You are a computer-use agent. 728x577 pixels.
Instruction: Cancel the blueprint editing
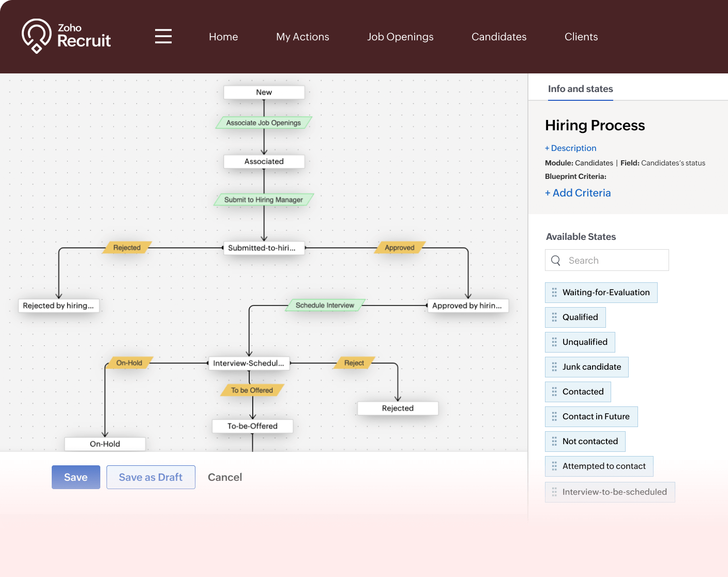[225, 477]
